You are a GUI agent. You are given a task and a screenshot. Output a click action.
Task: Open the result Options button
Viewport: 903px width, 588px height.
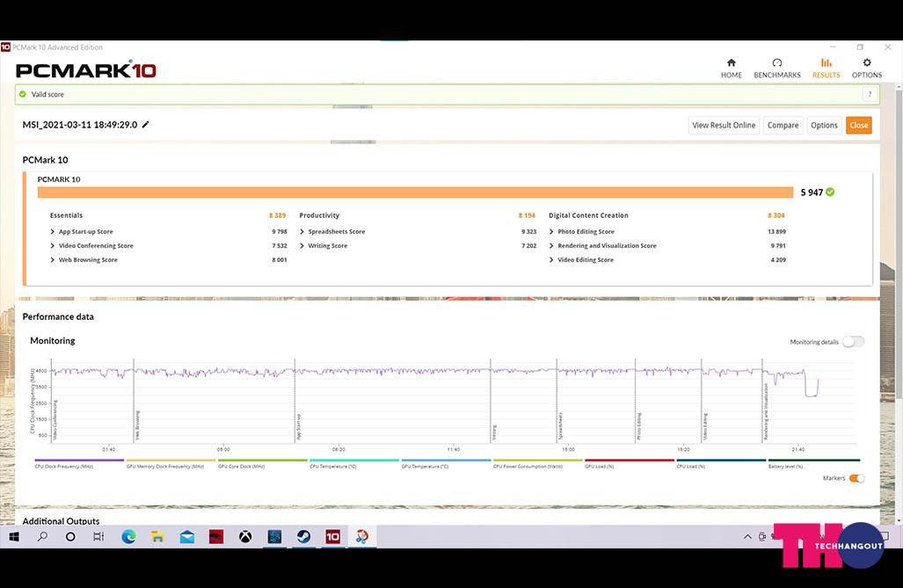(824, 125)
